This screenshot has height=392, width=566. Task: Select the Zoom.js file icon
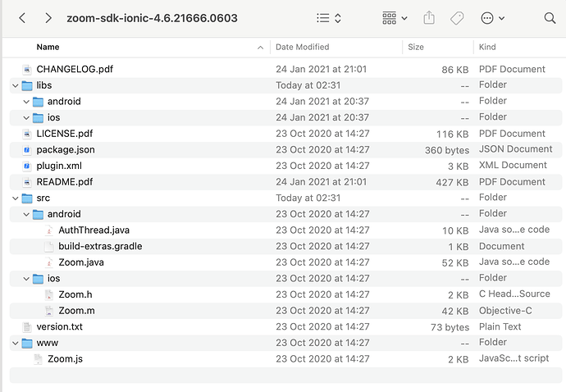39,359
